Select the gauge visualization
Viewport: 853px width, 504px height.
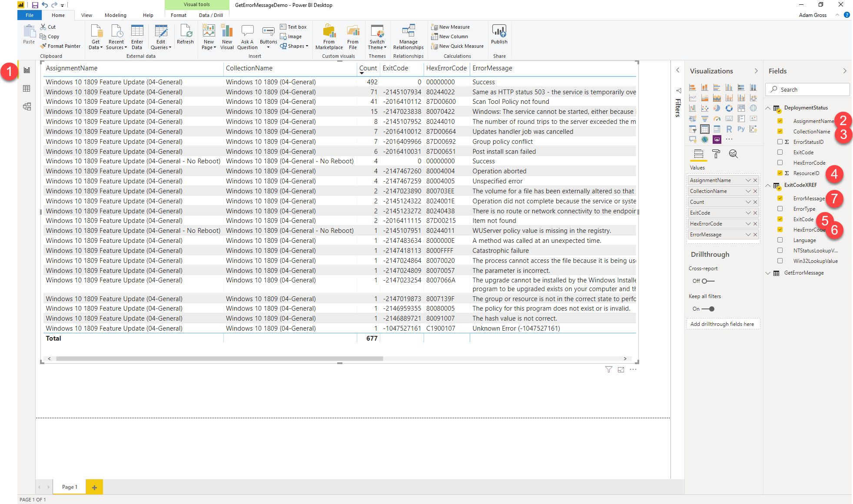pyautogui.click(x=717, y=118)
